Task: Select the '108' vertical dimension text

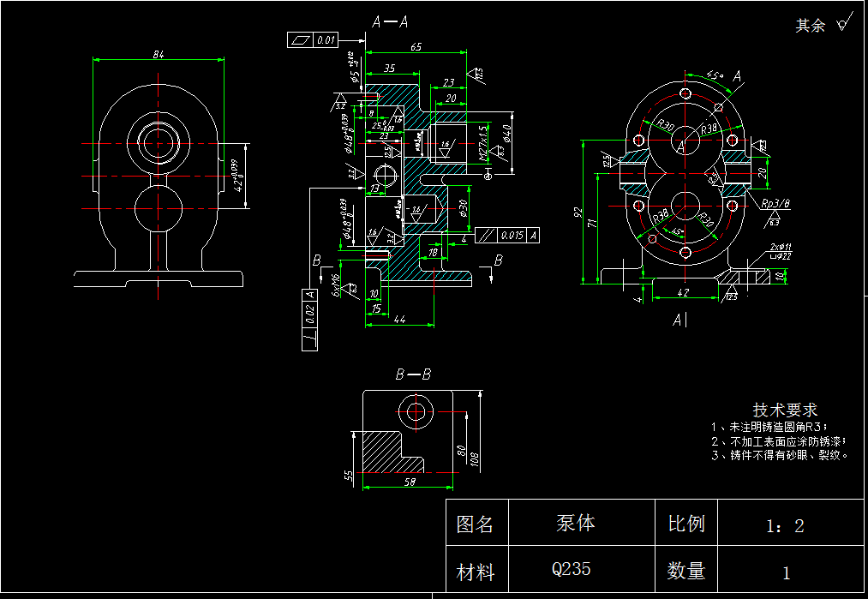Action: (475, 459)
